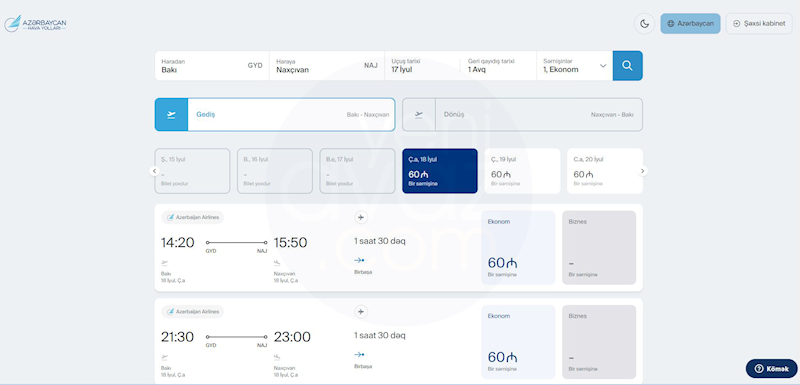Expand the Sərnişinlər passengers dropdown
Screen dimensions: 800x385
(x=574, y=65)
